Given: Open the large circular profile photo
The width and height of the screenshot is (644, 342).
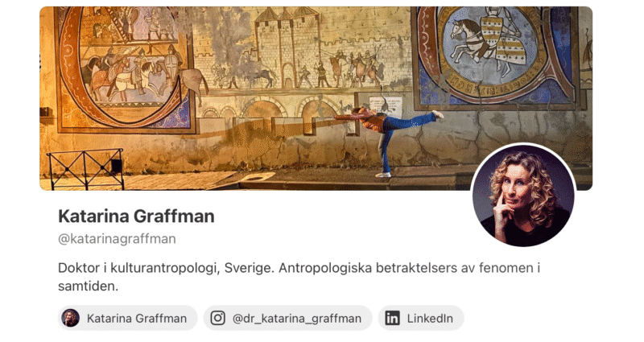Looking at the screenshot, I should pos(523,196).
